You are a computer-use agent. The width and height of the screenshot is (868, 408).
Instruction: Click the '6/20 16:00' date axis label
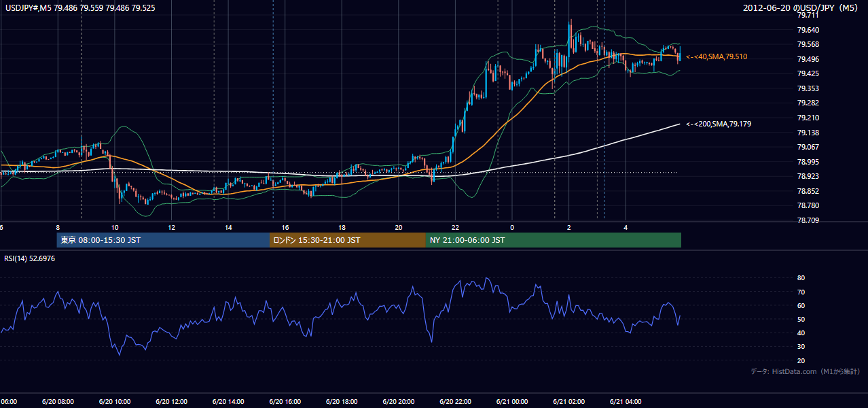(x=285, y=402)
